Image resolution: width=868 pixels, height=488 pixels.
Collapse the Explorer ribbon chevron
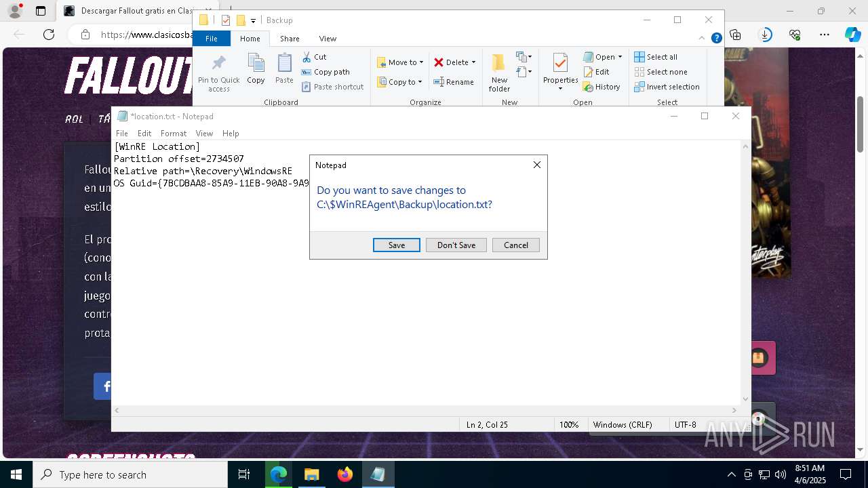[703, 39]
